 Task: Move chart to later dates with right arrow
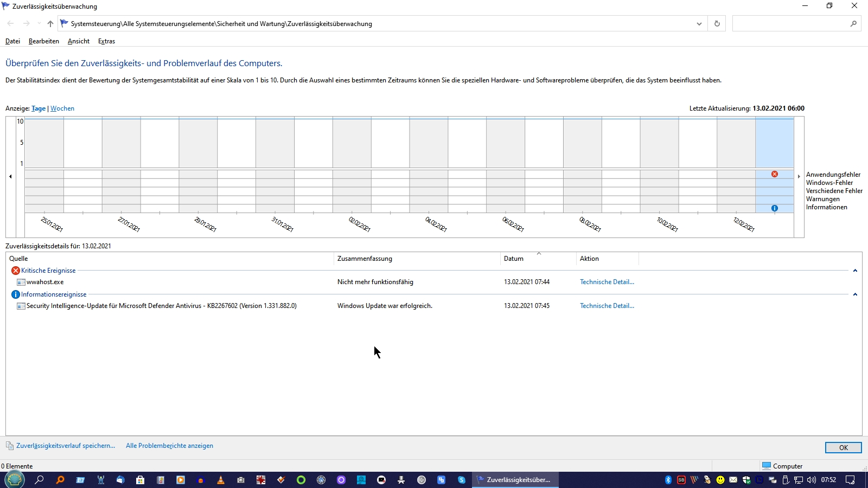click(x=799, y=176)
